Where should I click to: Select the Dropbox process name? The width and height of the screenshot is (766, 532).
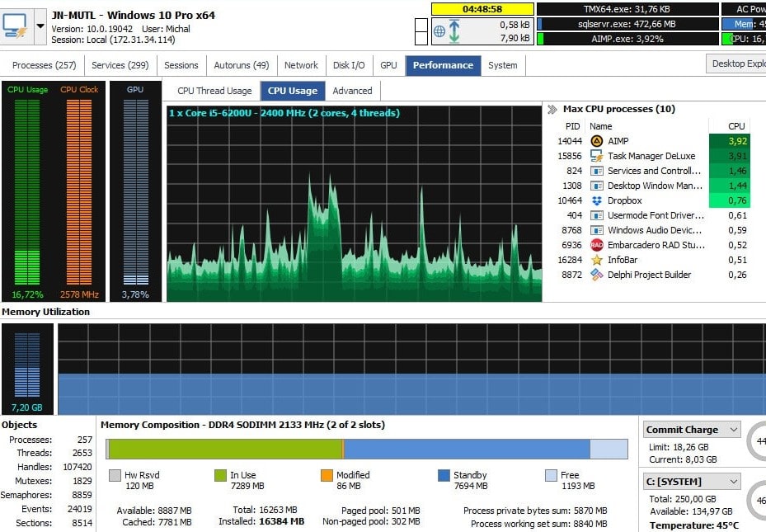pyautogui.click(x=625, y=200)
